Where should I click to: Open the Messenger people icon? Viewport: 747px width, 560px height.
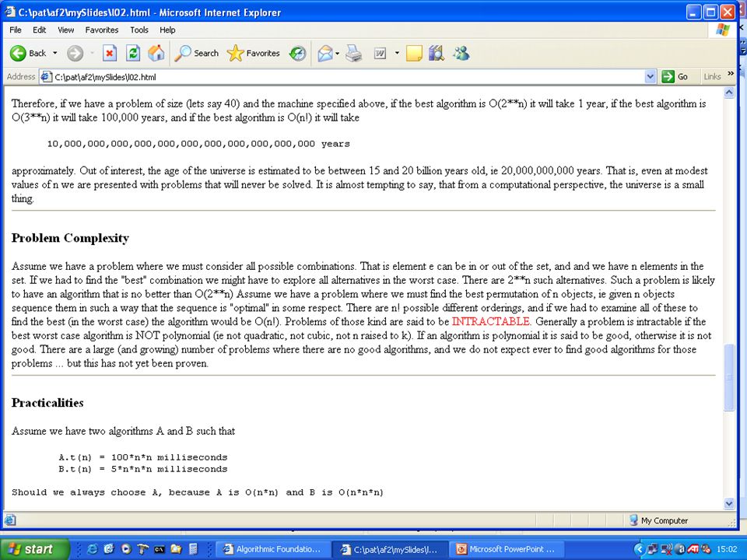(461, 54)
